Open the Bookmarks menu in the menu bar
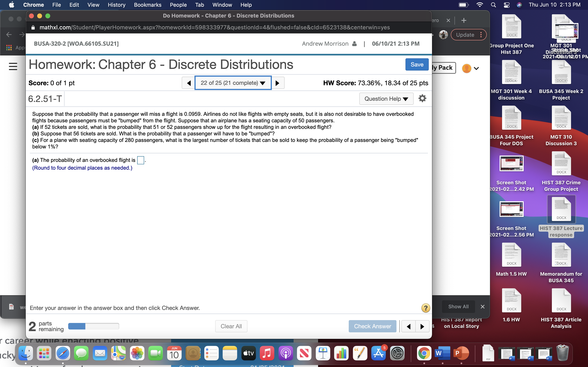 click(147, 5)
